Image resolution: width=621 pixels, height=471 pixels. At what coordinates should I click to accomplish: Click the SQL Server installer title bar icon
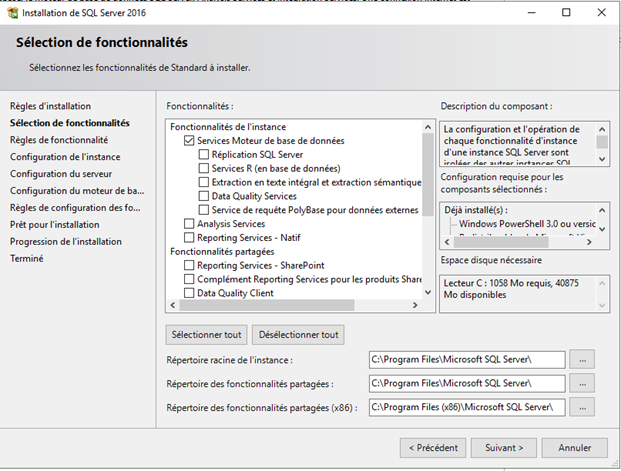tap(12, 12)
